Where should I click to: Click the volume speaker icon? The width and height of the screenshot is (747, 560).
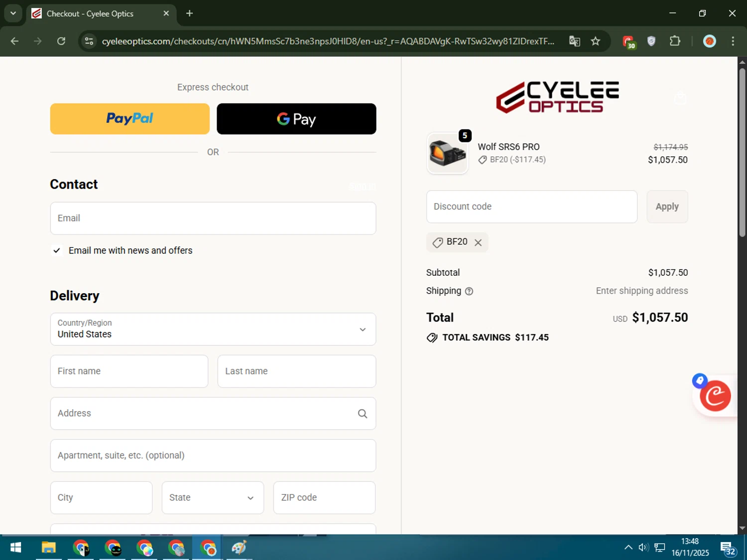tap(643, 548)
